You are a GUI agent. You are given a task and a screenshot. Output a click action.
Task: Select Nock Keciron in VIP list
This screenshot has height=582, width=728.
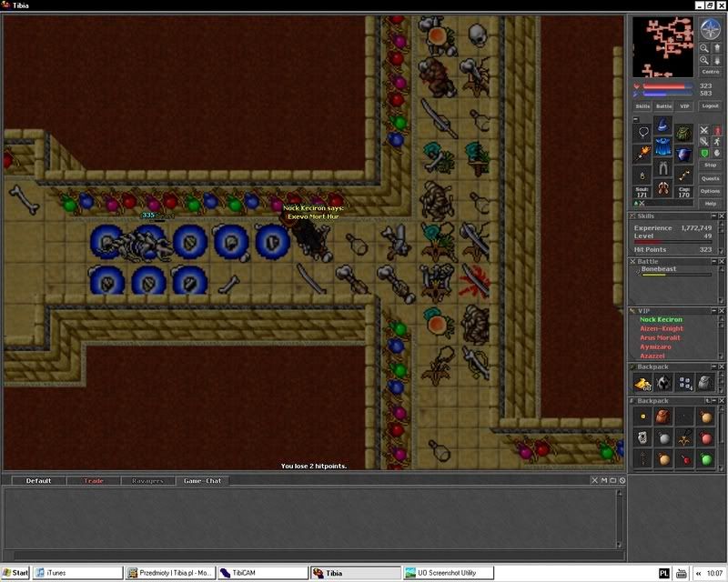[662, 319]
